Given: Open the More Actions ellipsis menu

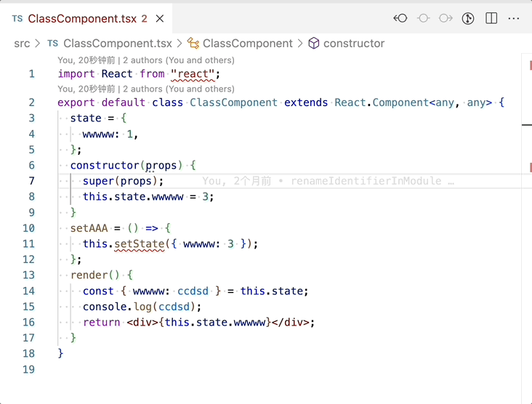Looking at the screenshot, I should click(514, 18).
